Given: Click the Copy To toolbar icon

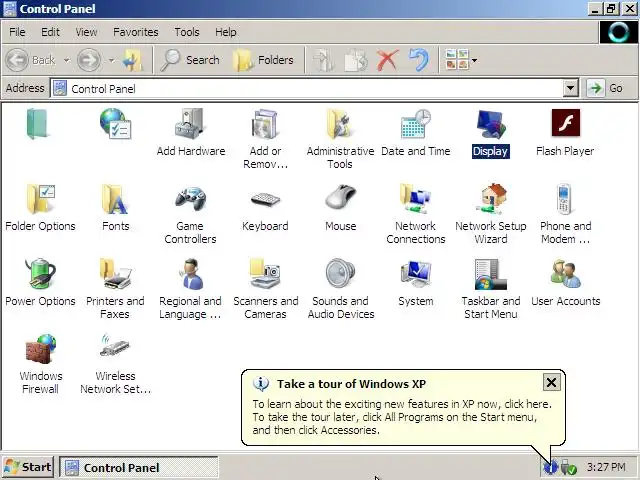Looking at the screenshot, I should [356, 60].
